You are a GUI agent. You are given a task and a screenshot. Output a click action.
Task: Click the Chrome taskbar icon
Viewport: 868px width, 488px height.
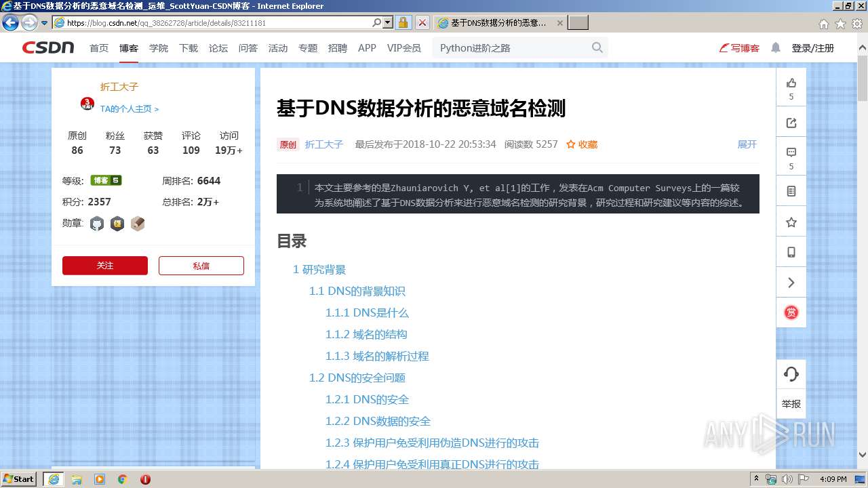[x=122, y=479]
